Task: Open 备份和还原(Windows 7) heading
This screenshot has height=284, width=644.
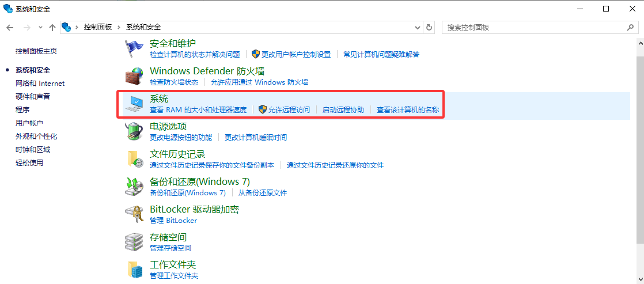Action: click(x=200, y=181)
